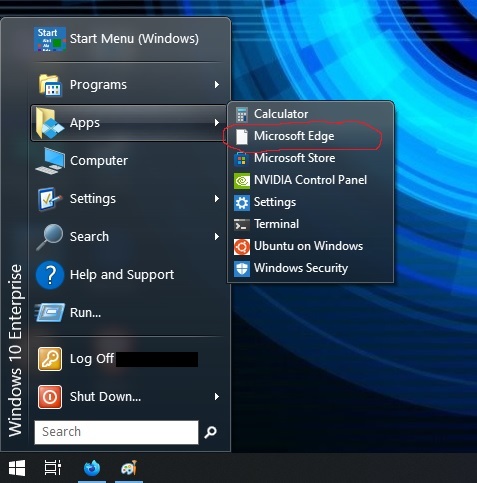Click the Start Menu (Windows) logo icon
The width and height of the screenshot is (477, 483).
click(x=50, y=39)
